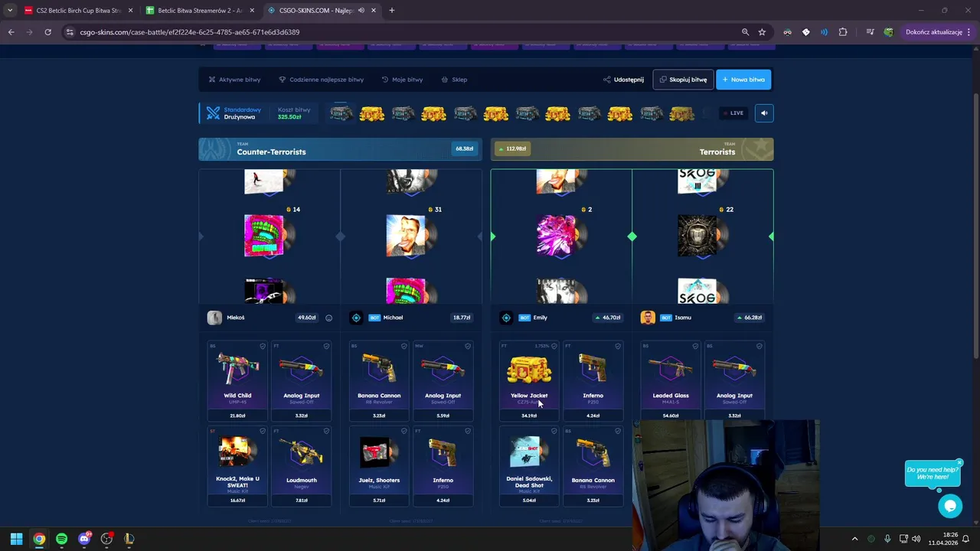Click the 21.80zł price on Wild Child
Image resolution: width=980 pixels, height=551 pixels.
237,416
